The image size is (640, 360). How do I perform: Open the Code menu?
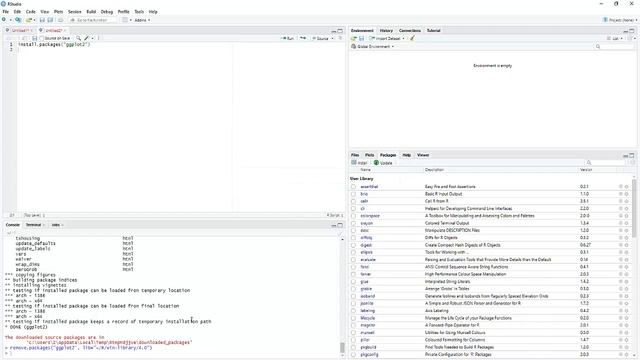tap(31, 12)
